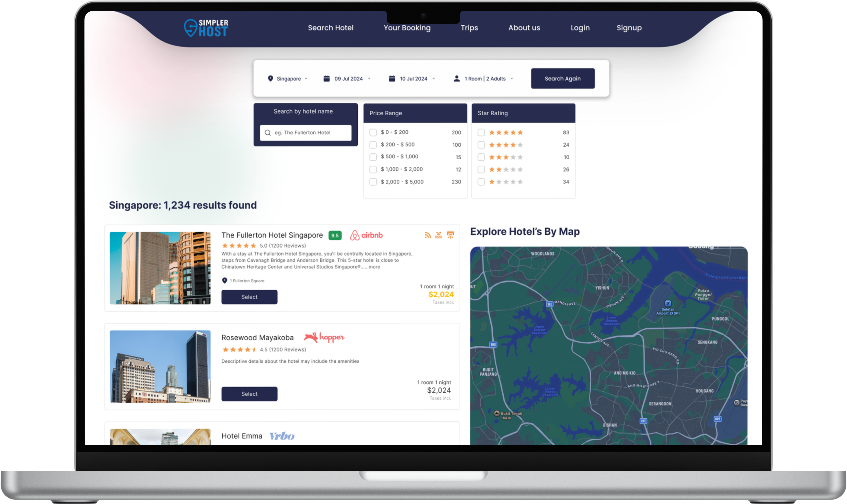
Task: Click the Airbnb logo on Fullerton listing
Action: pos(366,235)
